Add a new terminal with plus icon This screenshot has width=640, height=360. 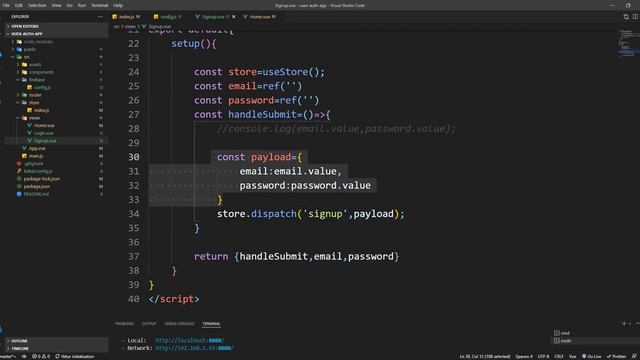624,324
